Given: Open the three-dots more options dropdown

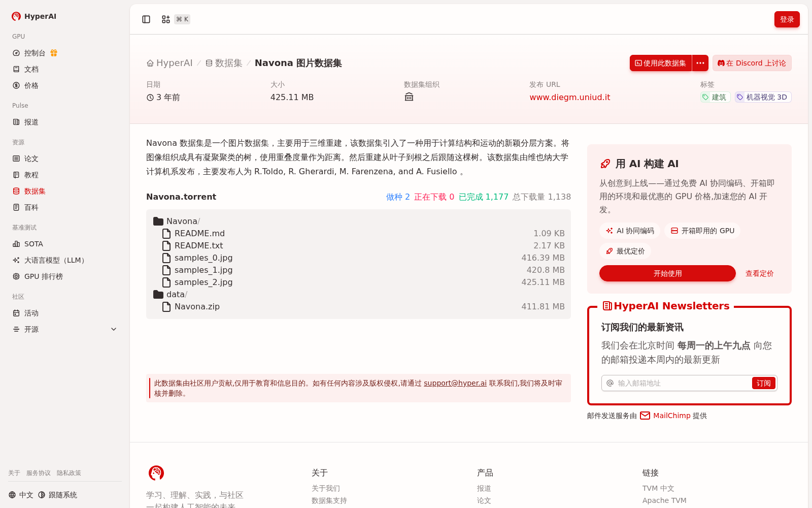Looking at the screenshot, I should pos(700,63).
